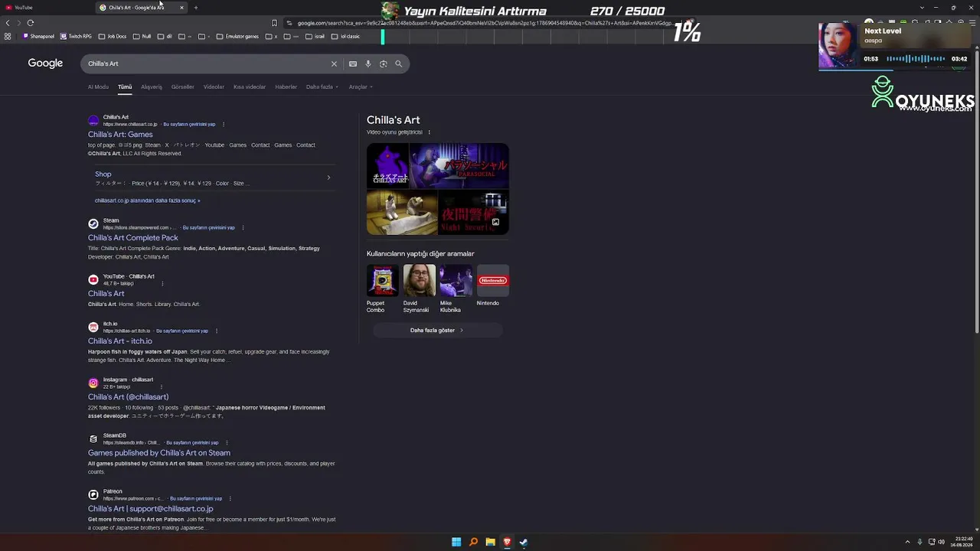Screen dimensions: 980x551
Task: Open the Chilla's Art: Games result
Action: pos(120,135)
